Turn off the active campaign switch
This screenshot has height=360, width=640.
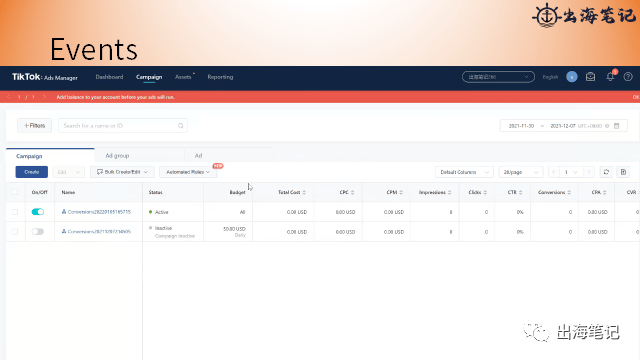38,212
